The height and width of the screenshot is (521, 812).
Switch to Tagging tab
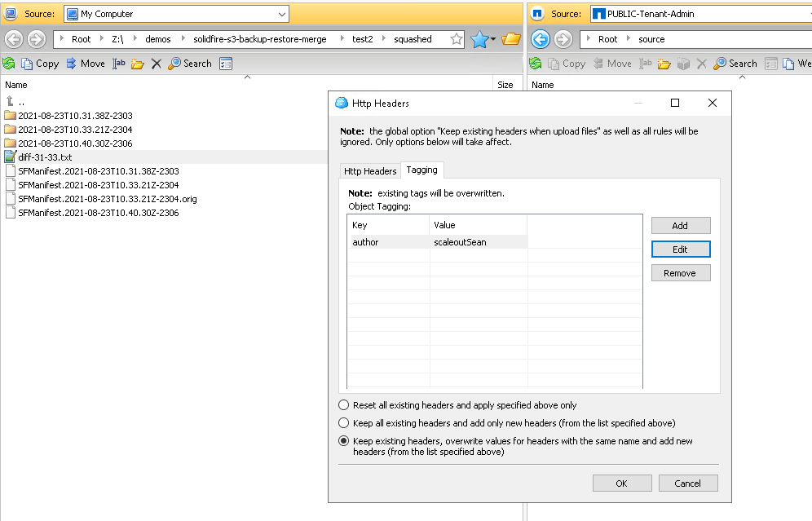[421, 170]
